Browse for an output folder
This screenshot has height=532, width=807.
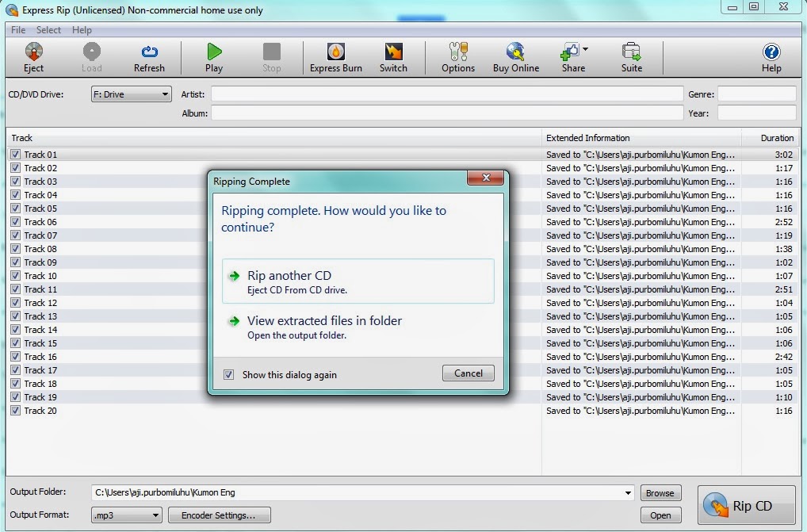point(660,493)
